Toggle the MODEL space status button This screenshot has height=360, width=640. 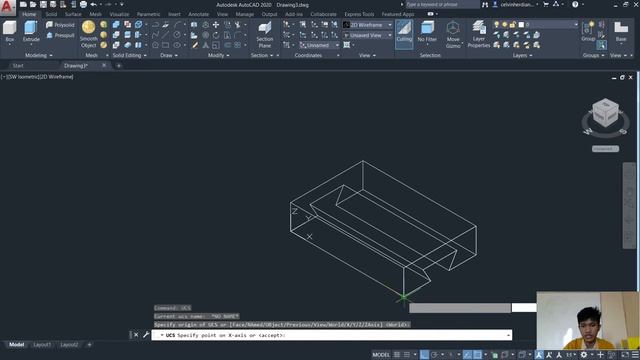tap(381, 355)
